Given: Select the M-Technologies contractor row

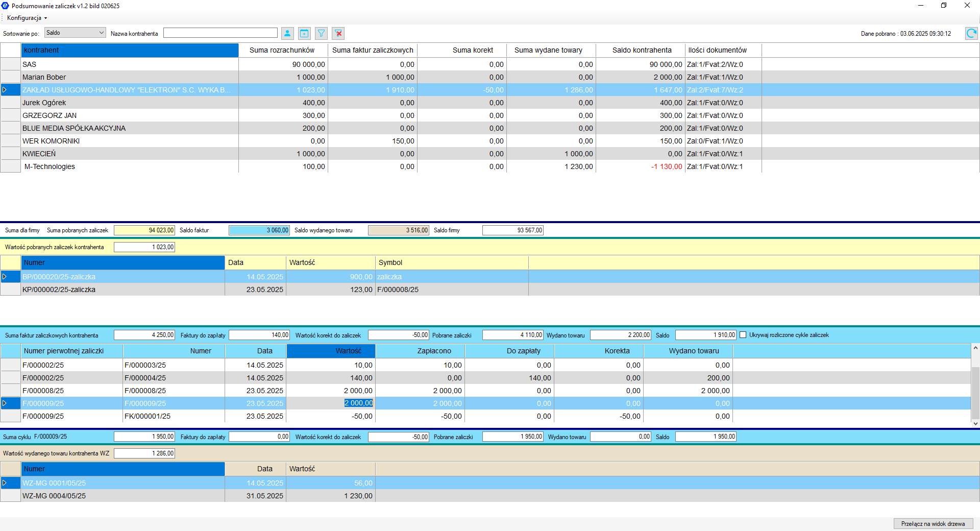Looking at the screenshot, I should pos(50,166).
